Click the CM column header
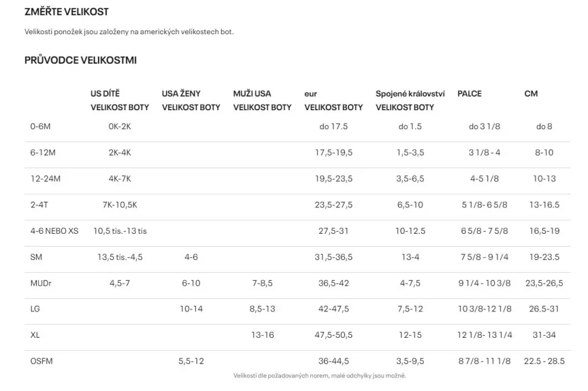 click(530, 94)
